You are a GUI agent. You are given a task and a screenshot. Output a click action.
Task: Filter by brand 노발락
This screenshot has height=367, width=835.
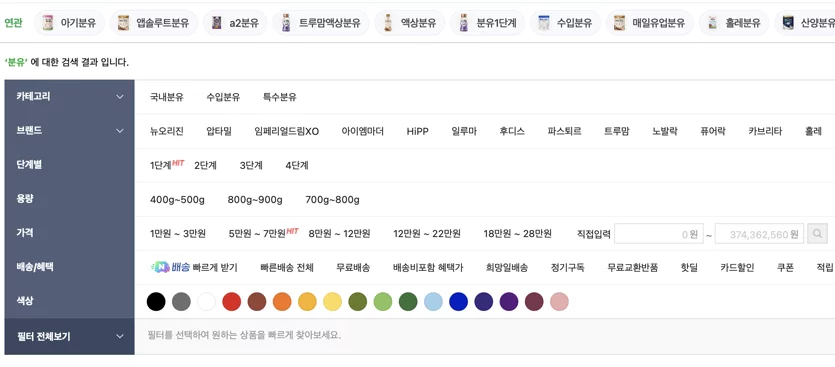pyautogui.click(x=665, y=131)
